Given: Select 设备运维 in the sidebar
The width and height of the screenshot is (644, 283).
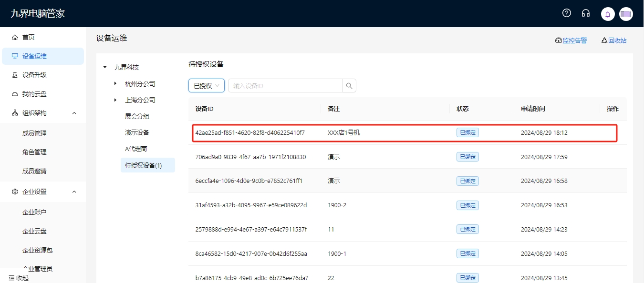Looking at the screenshot, I should 43,56.
